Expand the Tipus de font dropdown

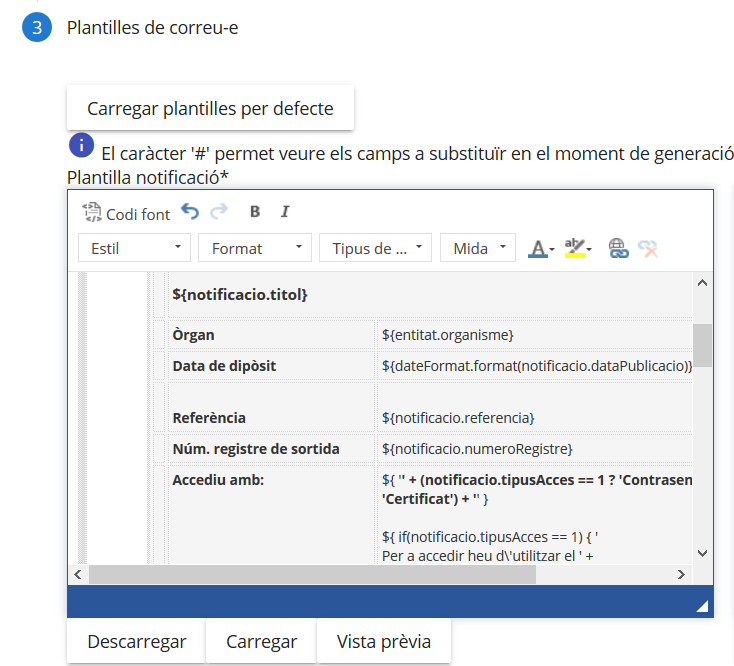[376, 248]
